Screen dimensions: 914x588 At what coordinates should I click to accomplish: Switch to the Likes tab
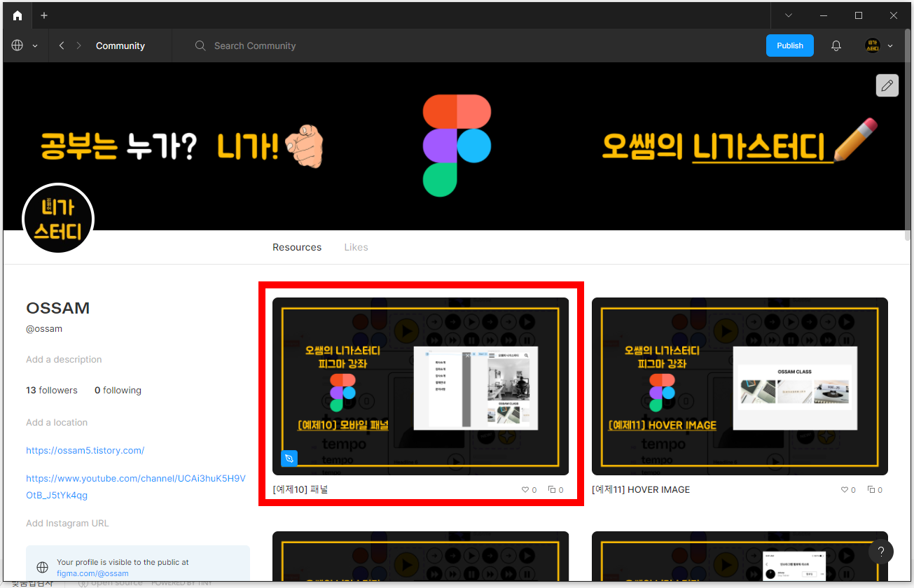tap(356, 247)
